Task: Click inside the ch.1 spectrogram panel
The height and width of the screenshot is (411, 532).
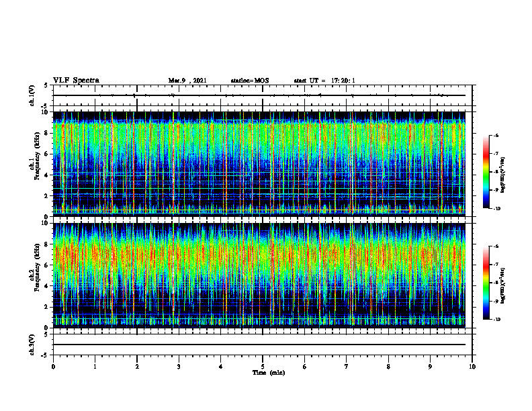Action: click(259, 164)
